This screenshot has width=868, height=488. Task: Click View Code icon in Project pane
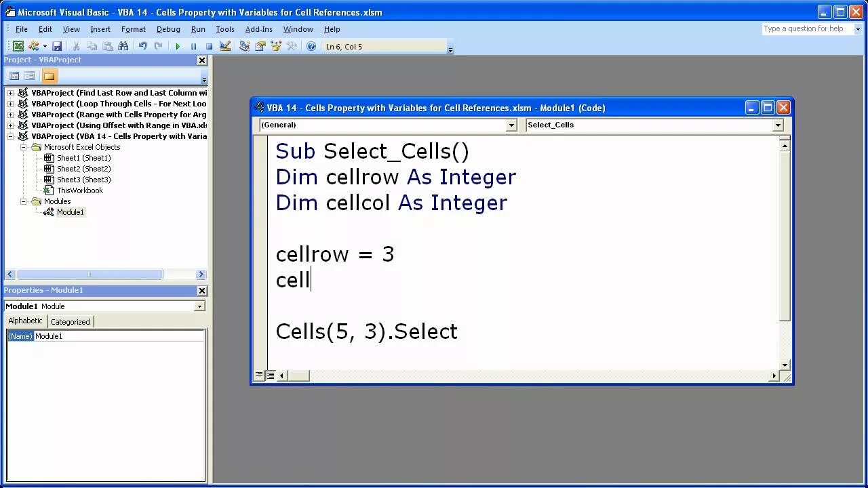[x=14, y=76]
